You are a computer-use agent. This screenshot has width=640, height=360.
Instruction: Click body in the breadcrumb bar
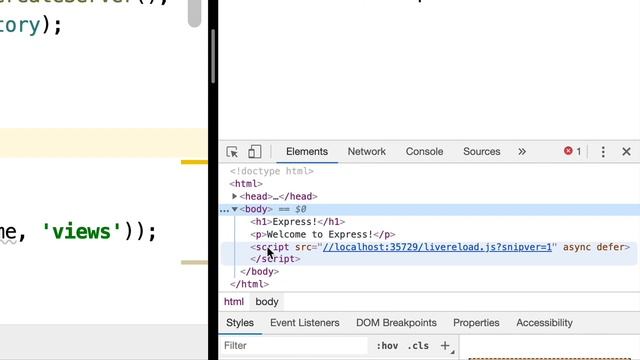coord(267,302)
